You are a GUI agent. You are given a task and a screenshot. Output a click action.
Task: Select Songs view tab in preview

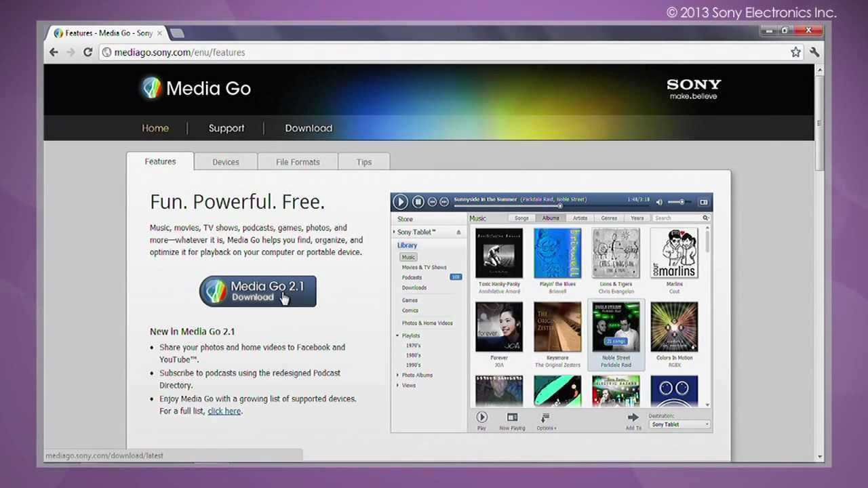tap(521, 218)
